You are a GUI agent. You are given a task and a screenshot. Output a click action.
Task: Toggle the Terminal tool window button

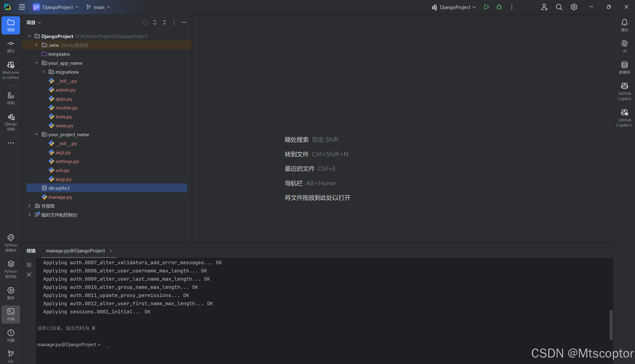coord(11,314)
